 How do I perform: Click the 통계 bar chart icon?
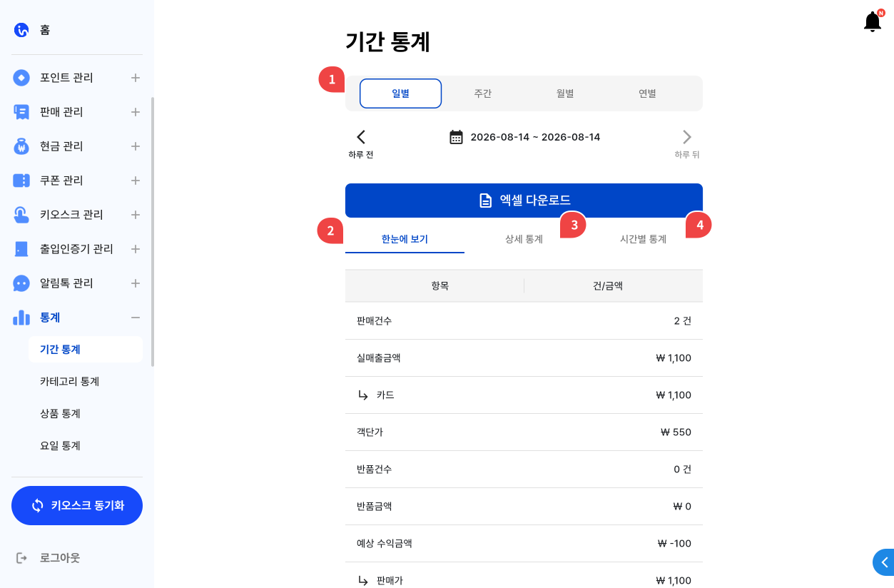[21, 318]
